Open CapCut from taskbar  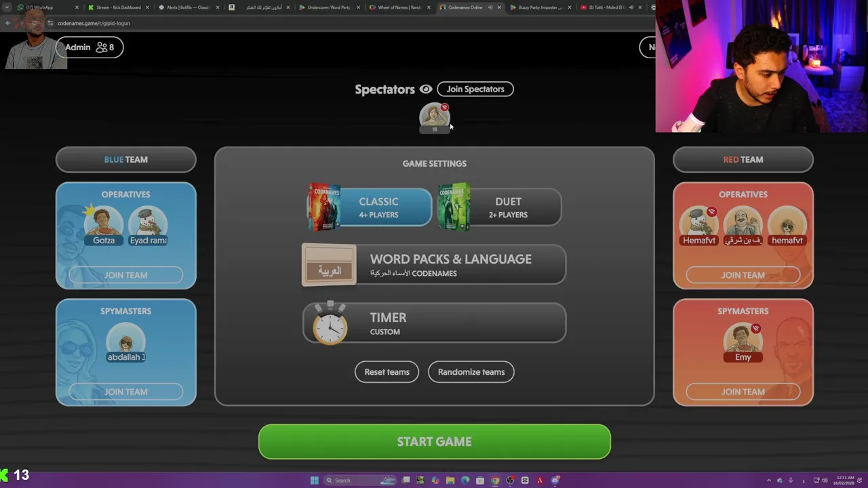pyautogui.click(x=525, y=481)
